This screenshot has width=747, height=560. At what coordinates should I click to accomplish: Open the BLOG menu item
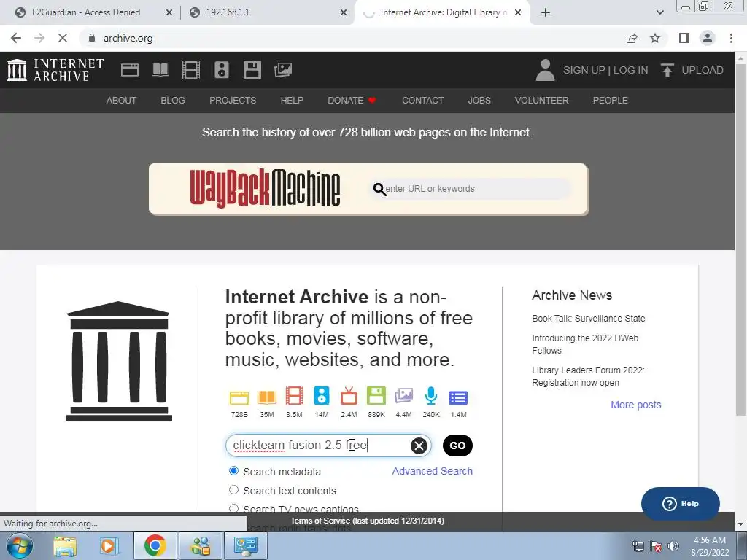click(x=172, y=101)
